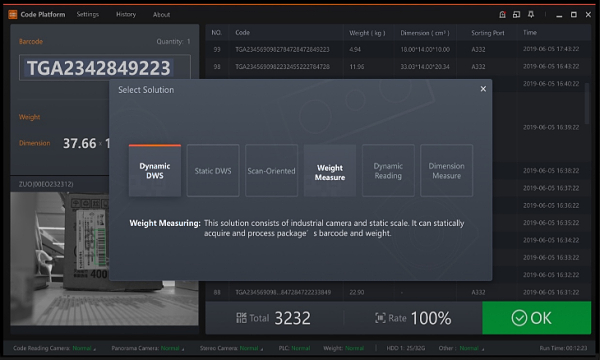This screenshot has width=600, height=360.
Task: Select the Scan-Oriented solution
Action: pyautogui.click(x=271, y=171)
